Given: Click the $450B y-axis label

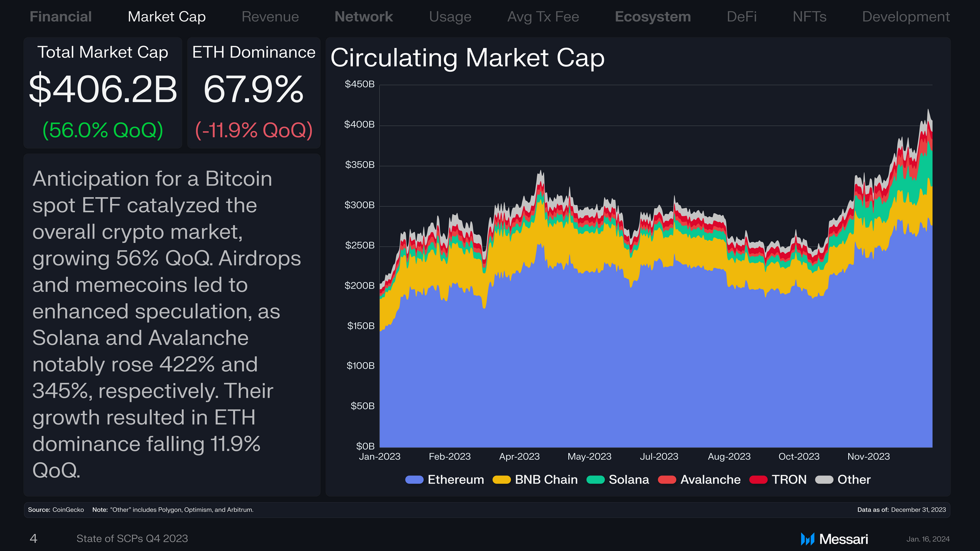Looking at the screenshot, I should point(360,84).
